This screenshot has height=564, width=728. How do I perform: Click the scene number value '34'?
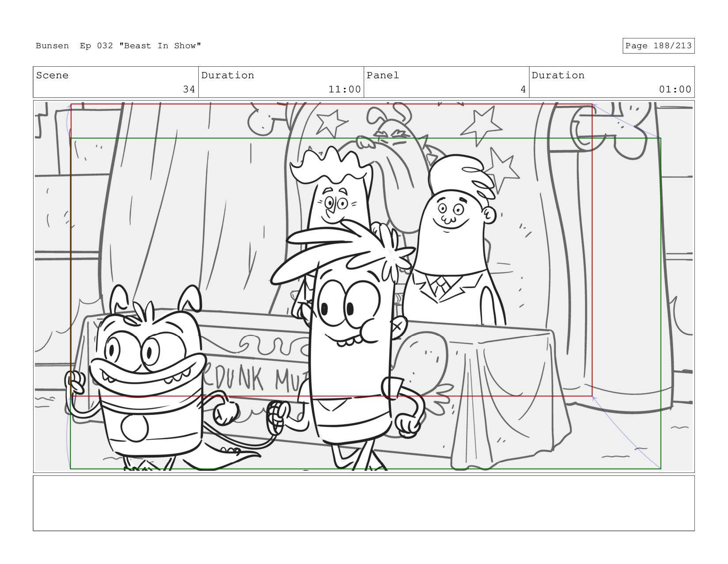189,89
